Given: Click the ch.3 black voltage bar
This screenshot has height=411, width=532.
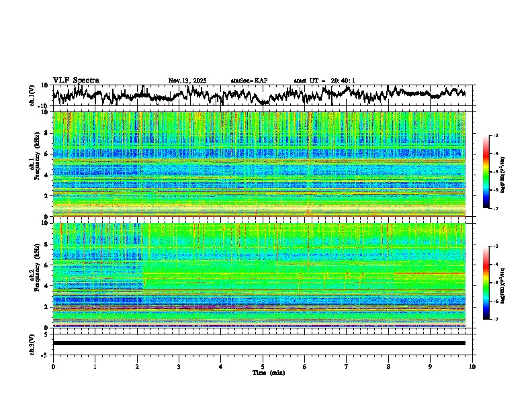Looking at the screenshot, I should [259, 343].
